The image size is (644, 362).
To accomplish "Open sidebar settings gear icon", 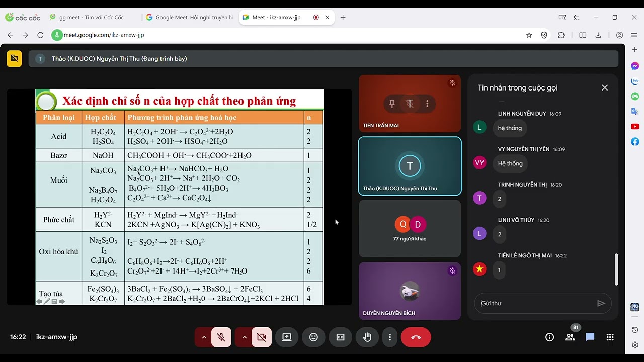I will pyautogui.click(x=635, y=345).
